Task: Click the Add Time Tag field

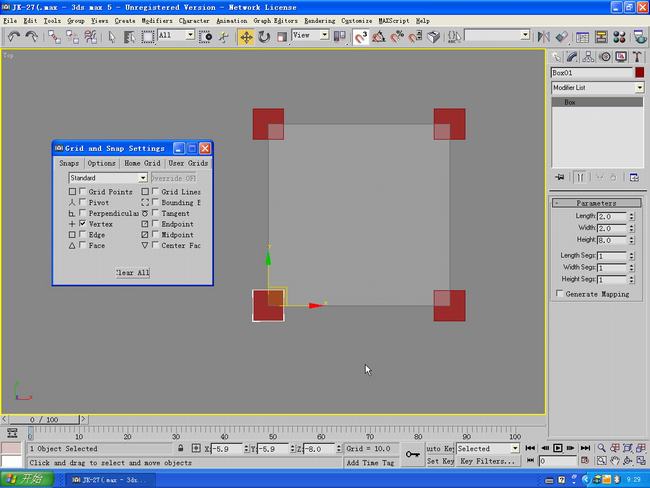Action: coord(370,463)
